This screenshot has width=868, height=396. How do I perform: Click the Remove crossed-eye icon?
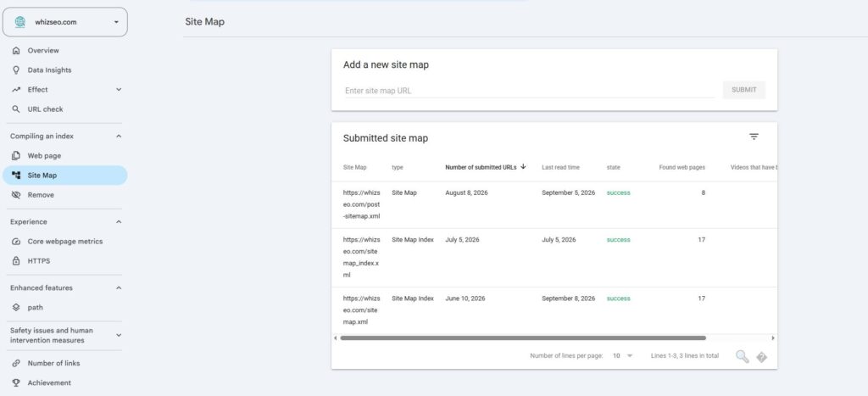(16, 195)
